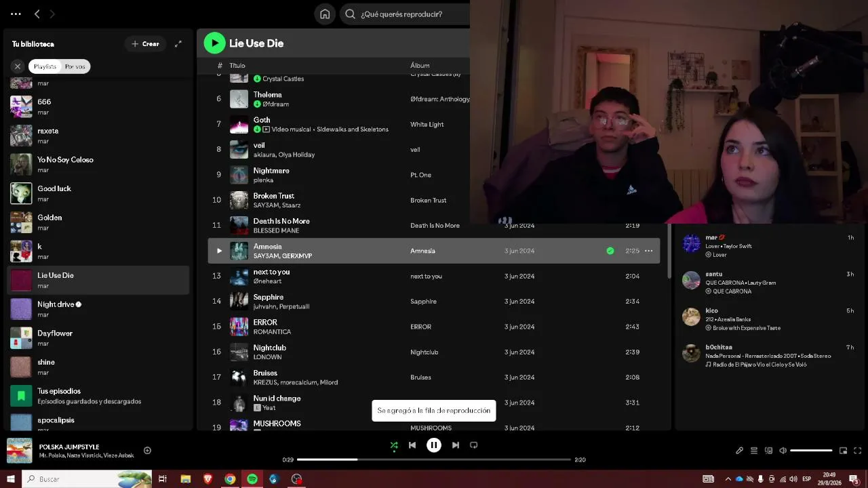Image resolution: width=868 pixels, height=488 pixels.
Task: Toggle shuffle playback
Action: (x=394, y=445)
